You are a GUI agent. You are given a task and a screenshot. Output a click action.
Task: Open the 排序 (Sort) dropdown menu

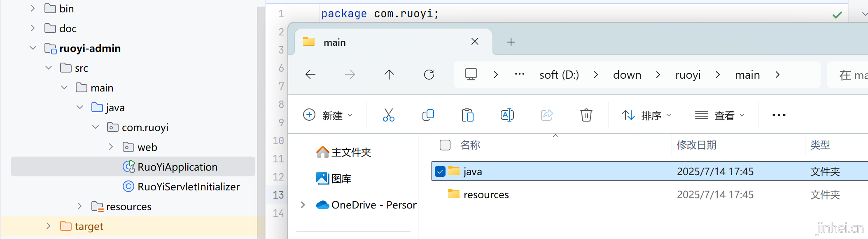pos(646,115)
